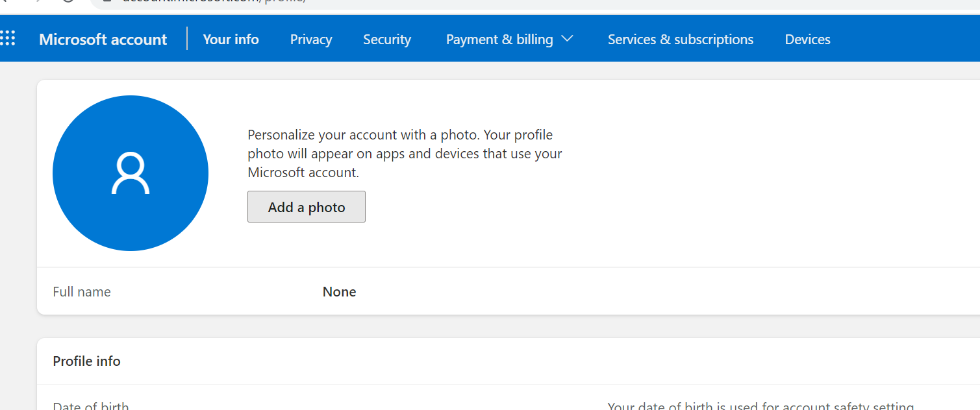
Task: Reload the page using browser refresh icon
Action: [x=68, y=2]
